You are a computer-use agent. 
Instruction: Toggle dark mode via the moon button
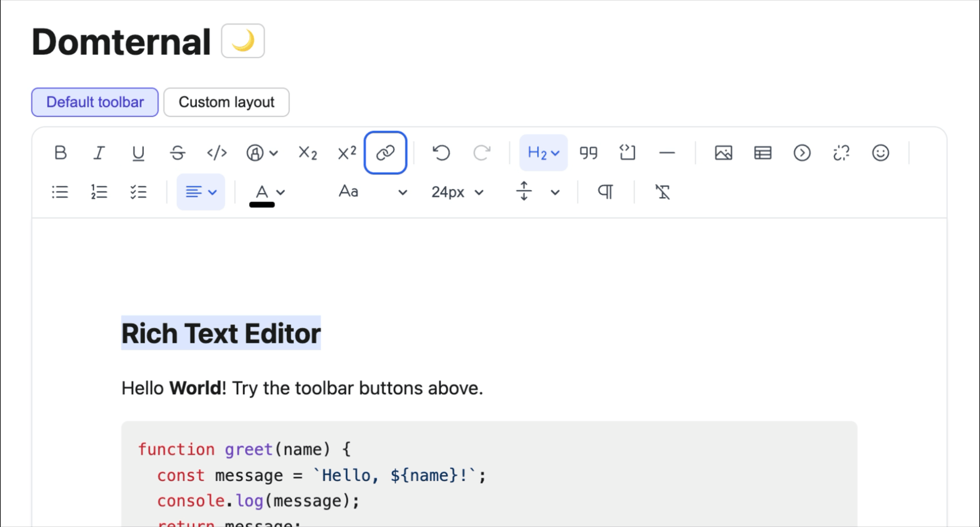[242, 40]
